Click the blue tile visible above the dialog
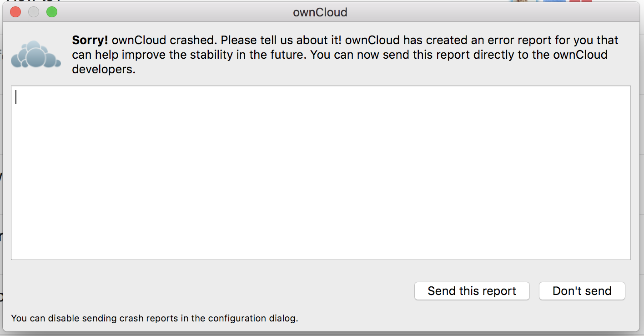The image size is (644, 336). pos(554,1)
